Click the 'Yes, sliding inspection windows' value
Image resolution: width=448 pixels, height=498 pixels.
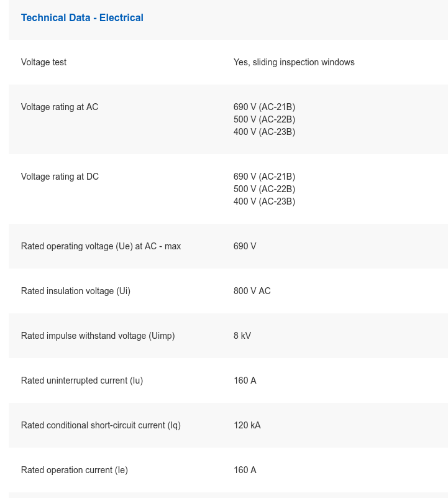294,62
